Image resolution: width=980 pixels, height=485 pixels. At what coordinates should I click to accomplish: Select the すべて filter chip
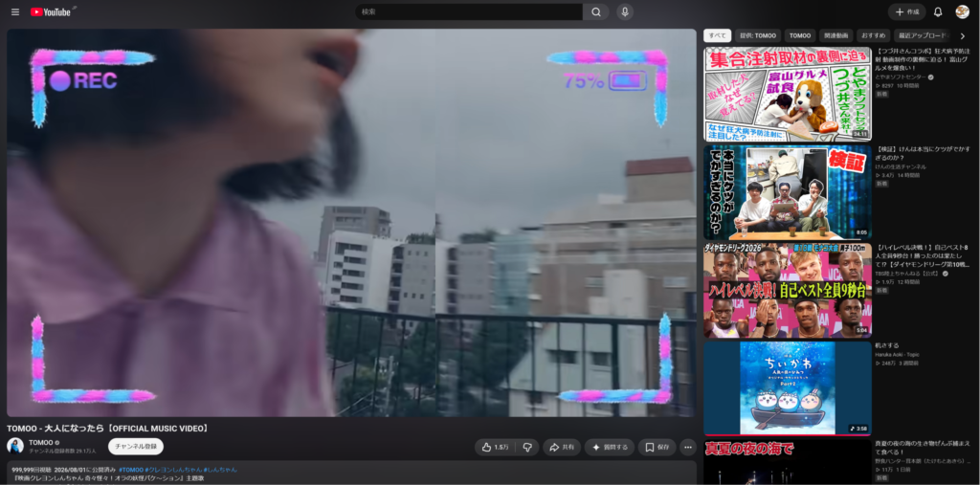[717, 35]
